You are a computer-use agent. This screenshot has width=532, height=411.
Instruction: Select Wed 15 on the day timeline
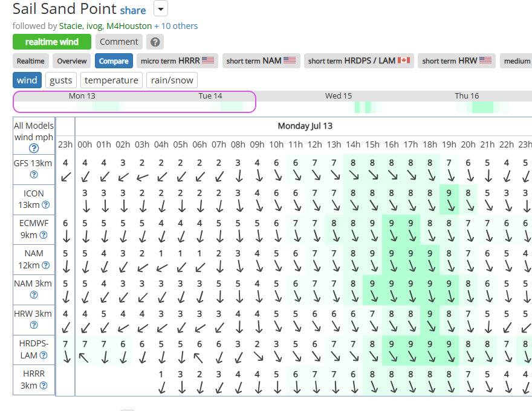click(x=339, y=95)
